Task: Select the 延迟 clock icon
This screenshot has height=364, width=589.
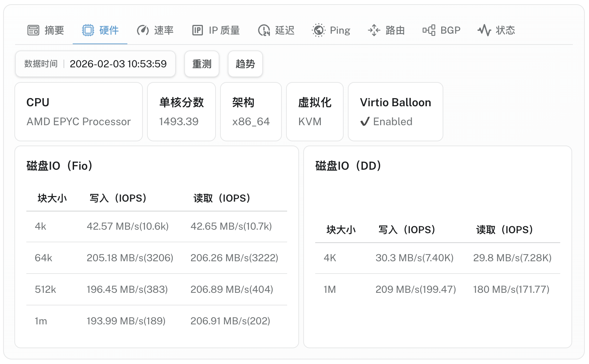Action: pos(264,30)
